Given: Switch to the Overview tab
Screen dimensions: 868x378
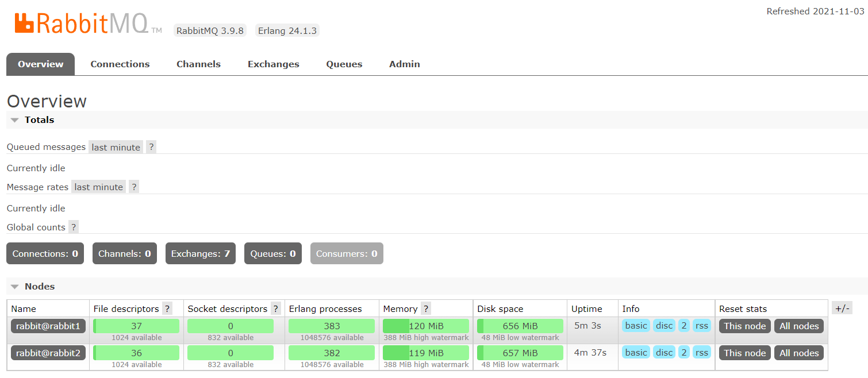Looking at the screenshot, I should pyautogui.click(x=40, y=64).
